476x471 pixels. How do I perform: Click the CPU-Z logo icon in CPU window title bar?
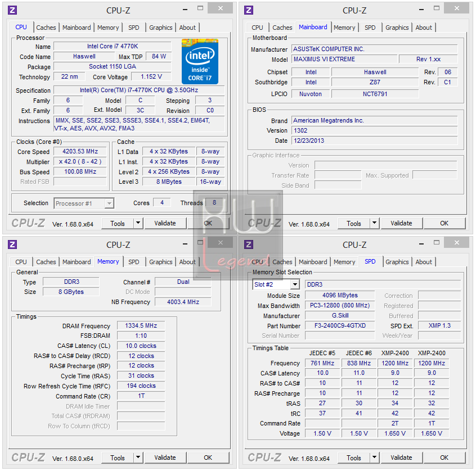[12, 10]
